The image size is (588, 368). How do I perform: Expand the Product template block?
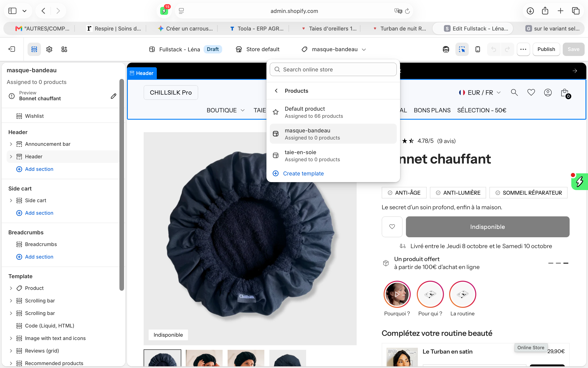click(11, 288)
